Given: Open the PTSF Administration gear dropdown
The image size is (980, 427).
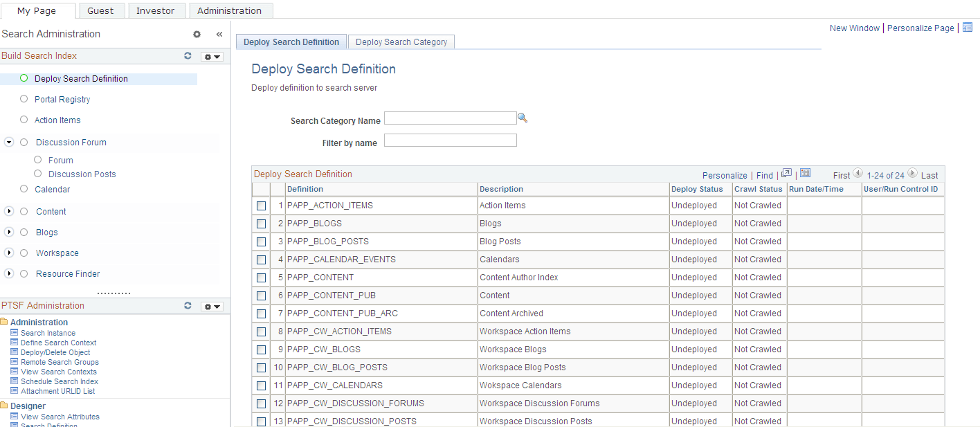Looking at the screenshot, I should (212, 306).
